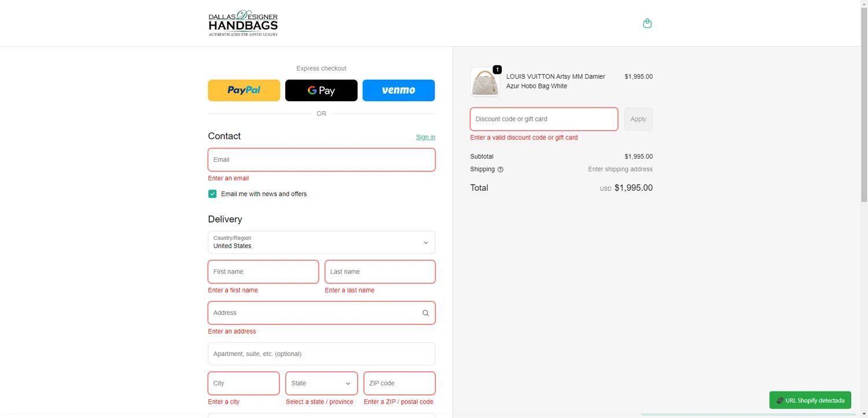Click the Delivery section heading

coord(225,219)
